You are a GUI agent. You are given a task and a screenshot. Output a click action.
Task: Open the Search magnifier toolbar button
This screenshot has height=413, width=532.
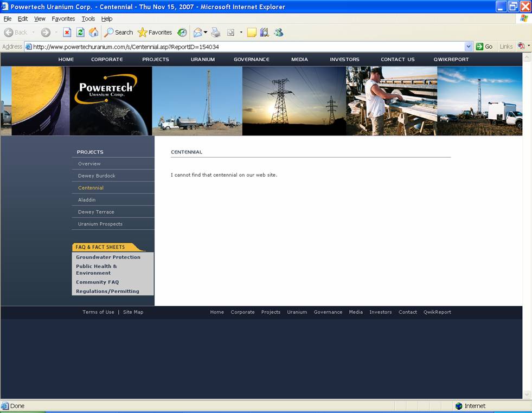click(118, 33)
